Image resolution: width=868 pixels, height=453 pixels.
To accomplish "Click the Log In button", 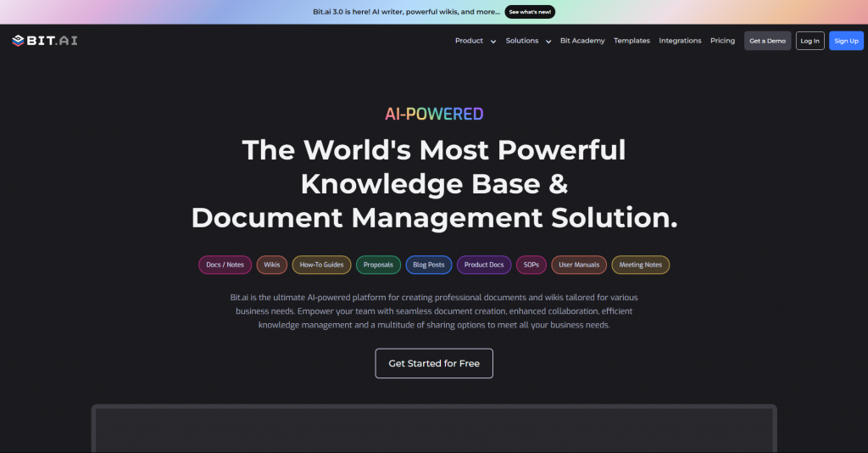I will click(810, 41).
